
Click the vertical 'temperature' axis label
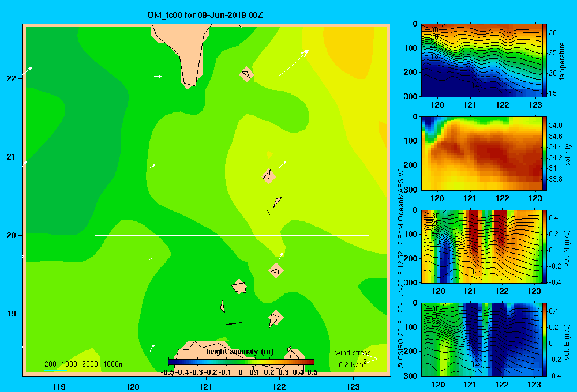pyautogui.click(x=562, y=61)
